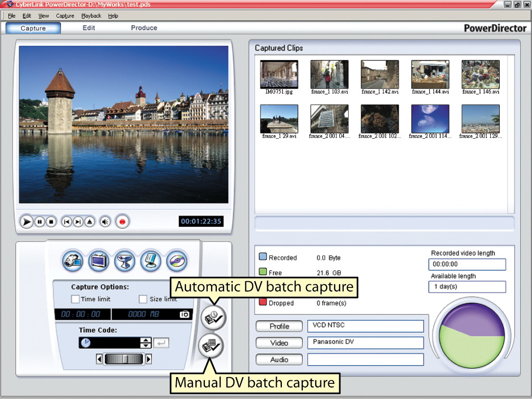Select capture from TV icon
This screenshot has width=532, height=399.
98,261
